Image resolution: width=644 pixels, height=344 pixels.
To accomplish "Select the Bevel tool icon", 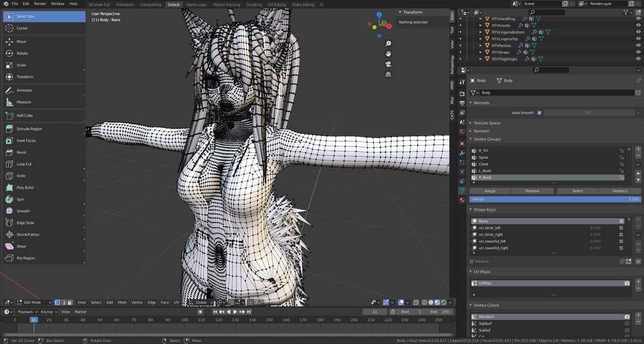I will [x=9, y=152].
